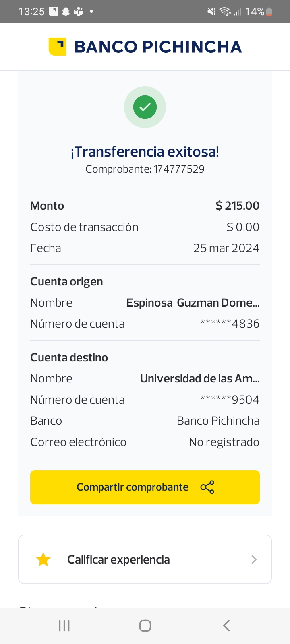
Task: Open the Calificar experiencia chevron arrow
Action: click(x=254, y=559)
